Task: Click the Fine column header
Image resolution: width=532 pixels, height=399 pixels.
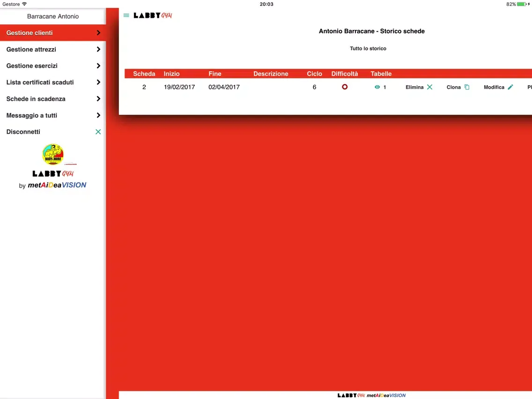Action: [x=215, y=74]
